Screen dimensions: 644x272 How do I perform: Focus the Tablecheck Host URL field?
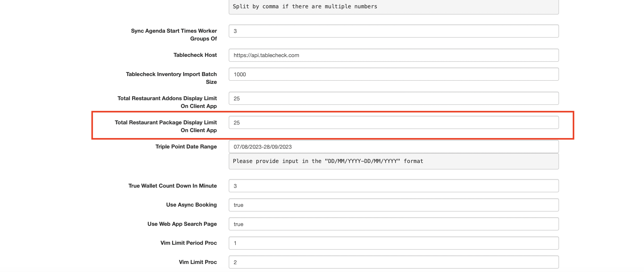pyautogui.click(x=393, y=55)
